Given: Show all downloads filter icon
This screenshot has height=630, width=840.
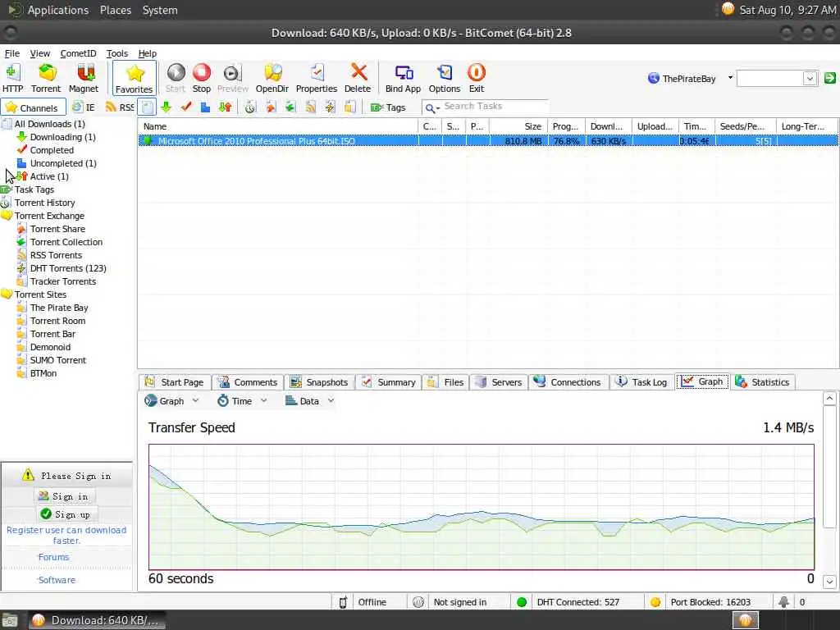Looking at the screenshot, I should click(x=148, y=107).
